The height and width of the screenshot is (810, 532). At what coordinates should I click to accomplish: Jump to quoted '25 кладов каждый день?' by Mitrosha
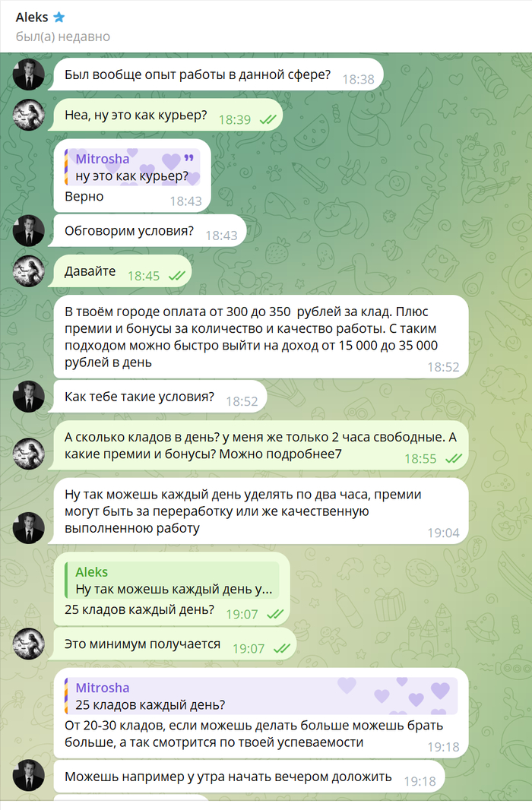261,696
